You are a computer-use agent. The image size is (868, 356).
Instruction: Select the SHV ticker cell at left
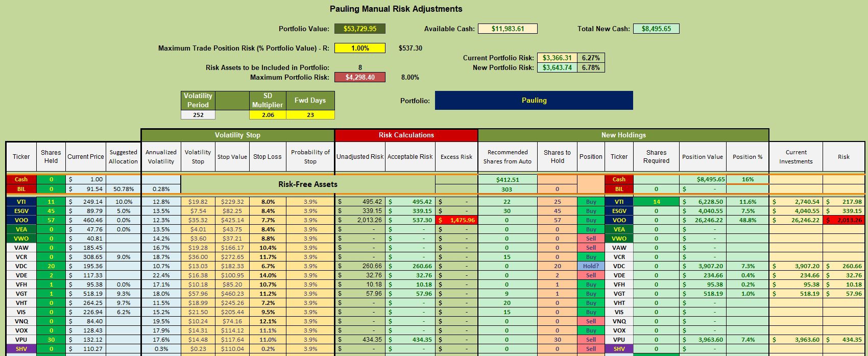click(21, 349)
